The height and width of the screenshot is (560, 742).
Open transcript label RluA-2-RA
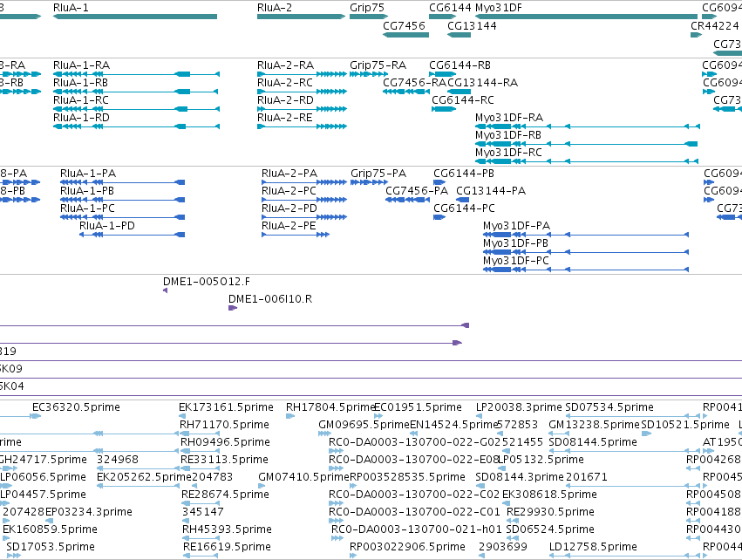[x=285, y=65]
